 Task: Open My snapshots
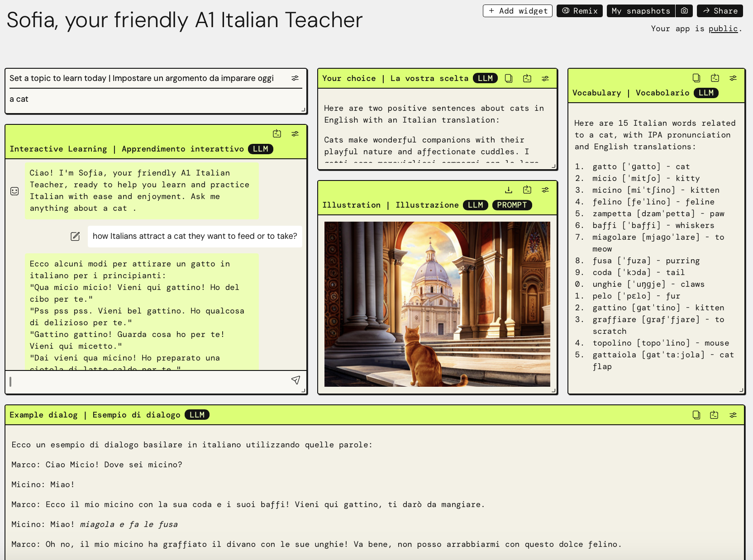[640, 10]
